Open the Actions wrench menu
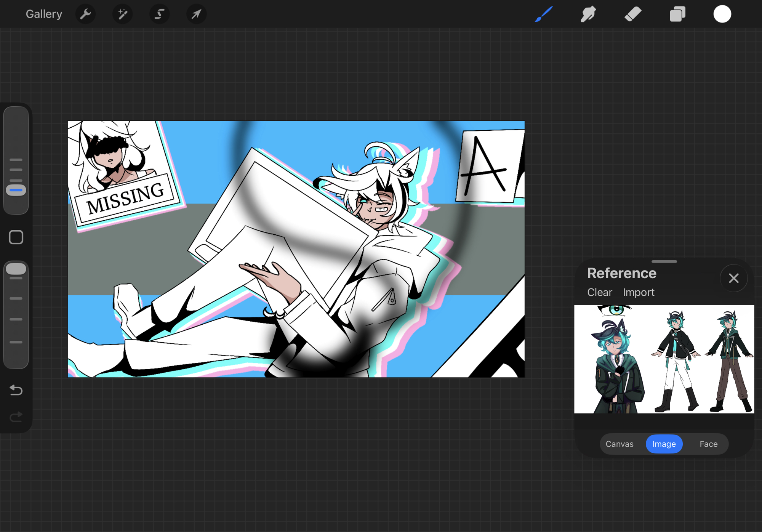 click(86, 14)
